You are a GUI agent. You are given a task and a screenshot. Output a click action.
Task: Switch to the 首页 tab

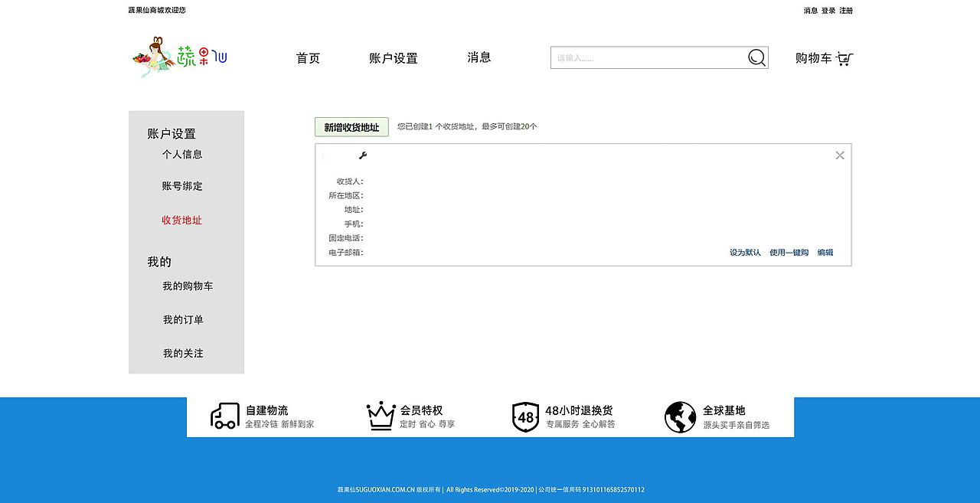tap(307, 57)
